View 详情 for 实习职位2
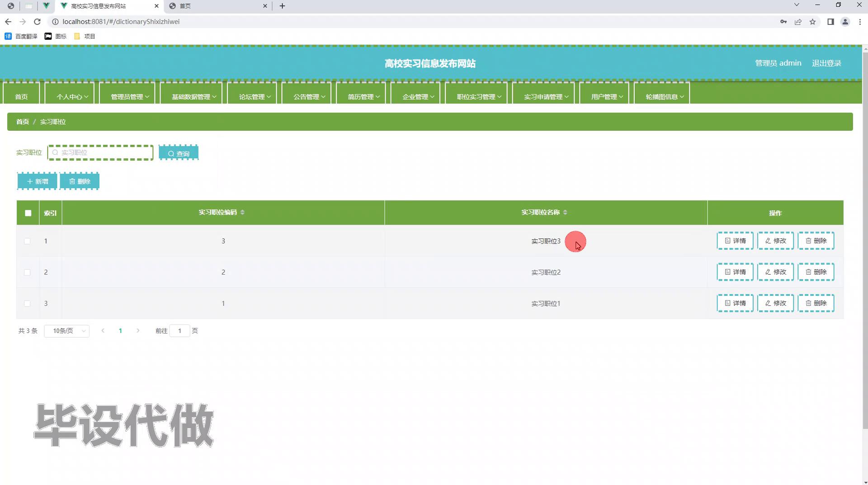The height and width of the screenshot is (485, 868). point(735,272)
